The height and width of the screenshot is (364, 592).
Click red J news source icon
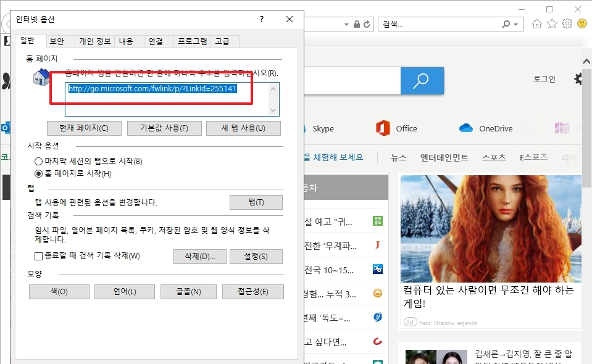click(378, 245)
